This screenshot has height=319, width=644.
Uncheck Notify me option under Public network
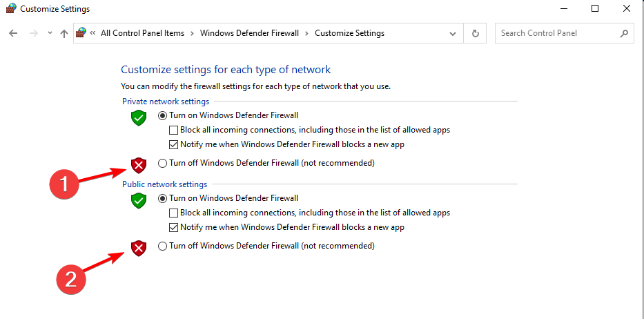174,227
